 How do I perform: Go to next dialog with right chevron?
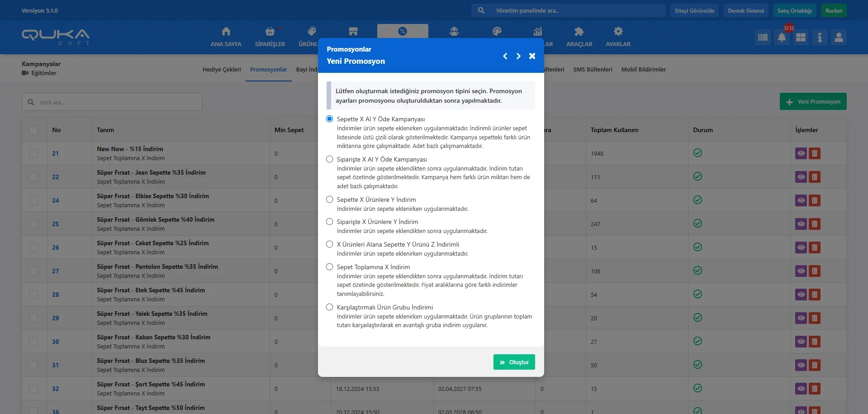tap(518, 56)
